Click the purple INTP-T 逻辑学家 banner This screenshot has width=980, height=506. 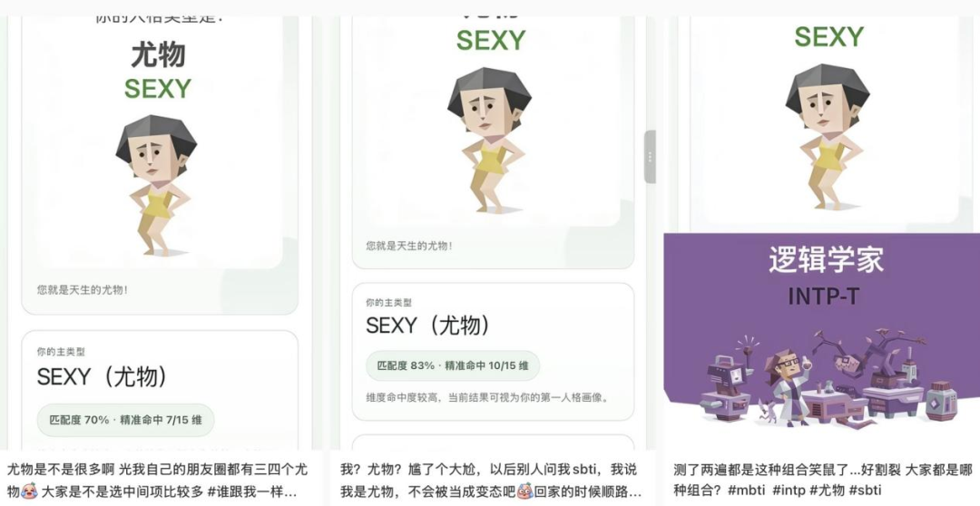pos(822,331)
